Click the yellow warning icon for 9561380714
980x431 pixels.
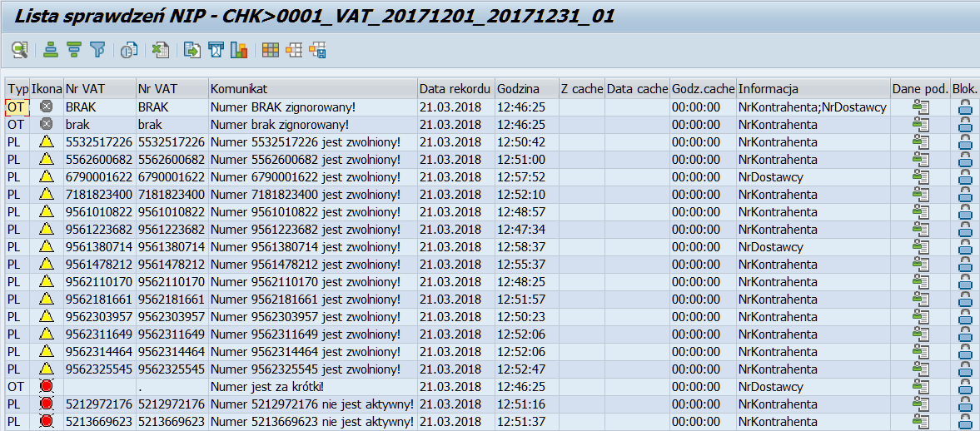pos(47,247)
